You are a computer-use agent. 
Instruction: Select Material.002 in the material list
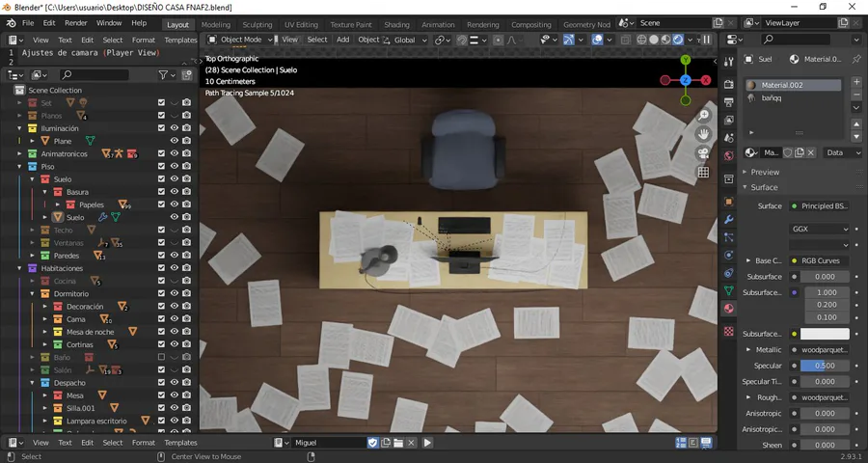tap(793, 85)
